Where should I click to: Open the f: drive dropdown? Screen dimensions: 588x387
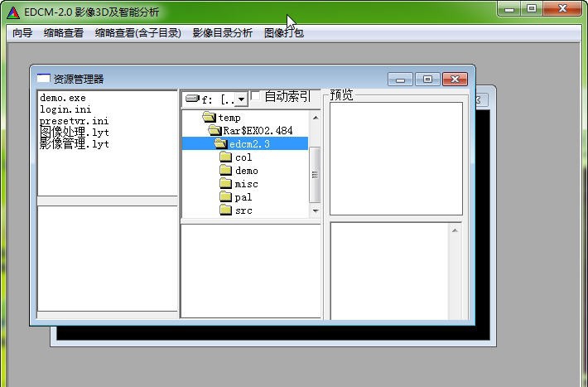pos(241,99)
